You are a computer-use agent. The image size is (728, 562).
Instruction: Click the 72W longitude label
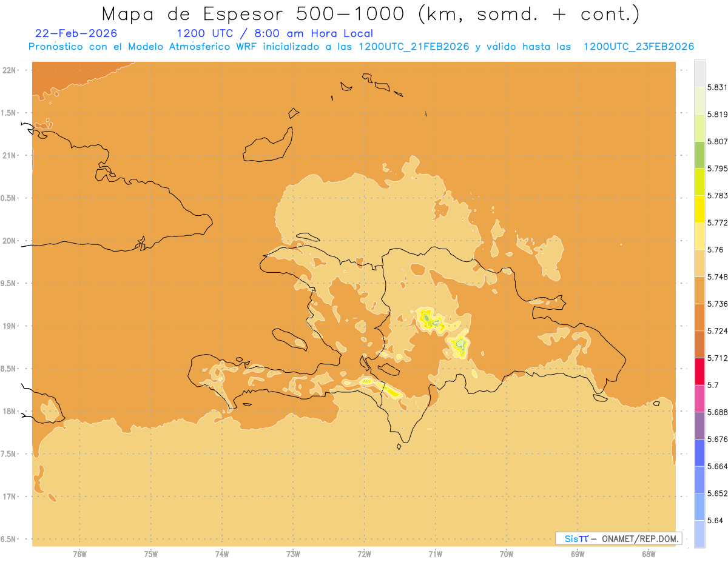coord(364,554)
